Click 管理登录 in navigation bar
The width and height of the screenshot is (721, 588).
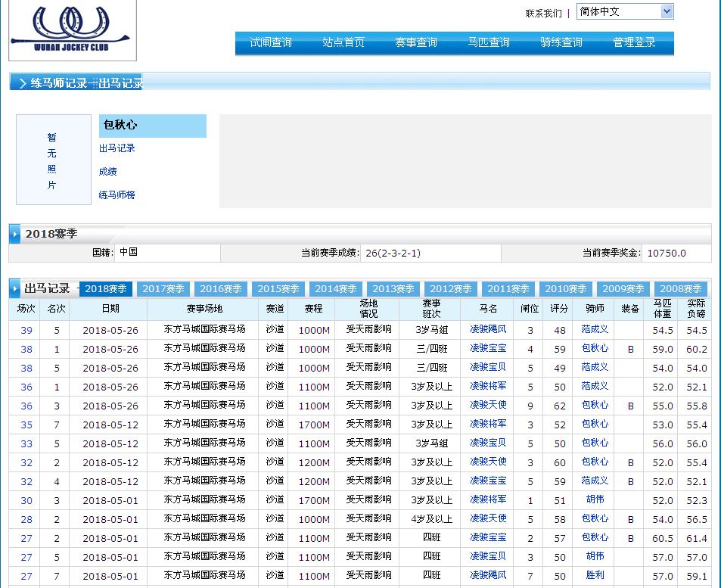click(x=634, y=42)
